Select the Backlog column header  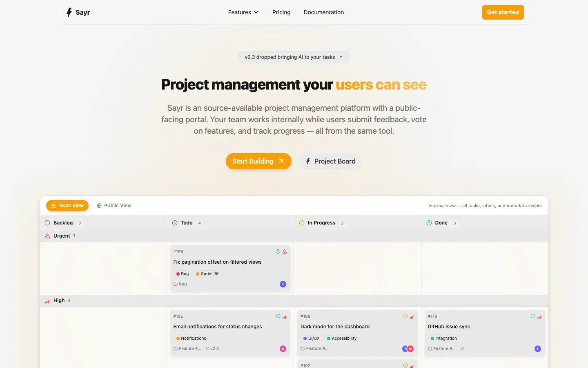click(x=103, y=223)
